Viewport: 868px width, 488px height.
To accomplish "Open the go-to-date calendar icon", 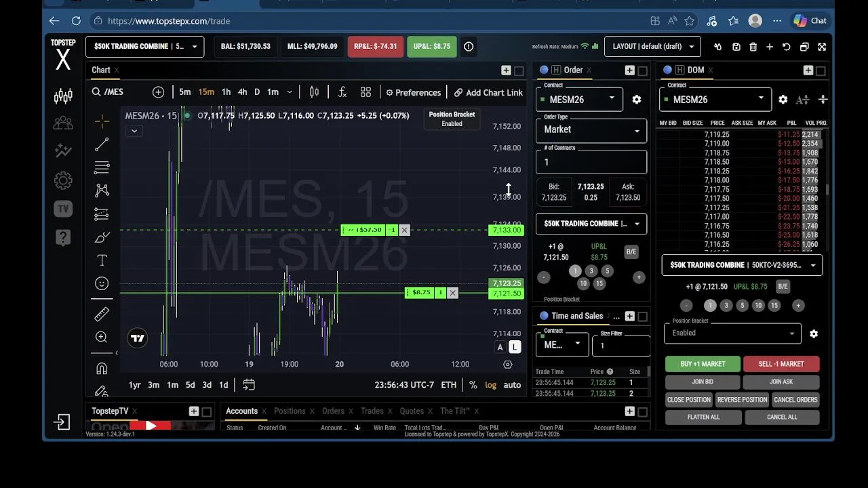I will point(249,385).
